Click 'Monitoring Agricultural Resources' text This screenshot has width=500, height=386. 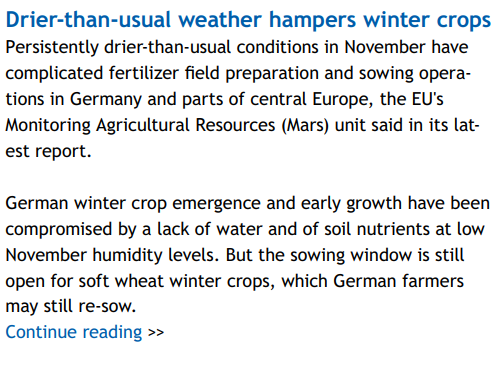point(140,126)
